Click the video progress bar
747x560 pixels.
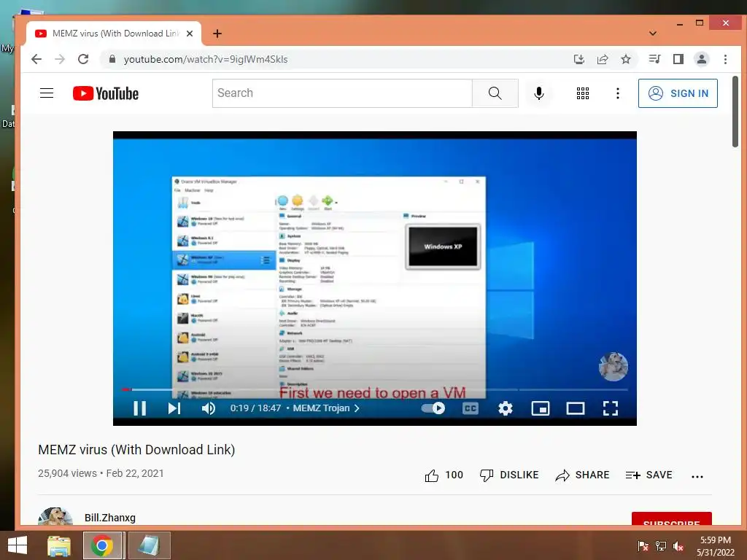coord(374,389)
